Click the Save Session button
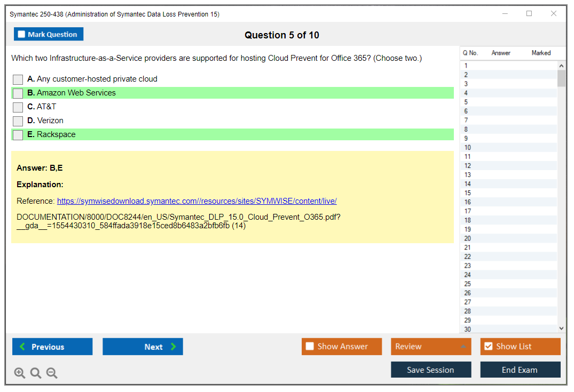Image resolution: width=574 pixels, height=392 pixels. point(430,370)
